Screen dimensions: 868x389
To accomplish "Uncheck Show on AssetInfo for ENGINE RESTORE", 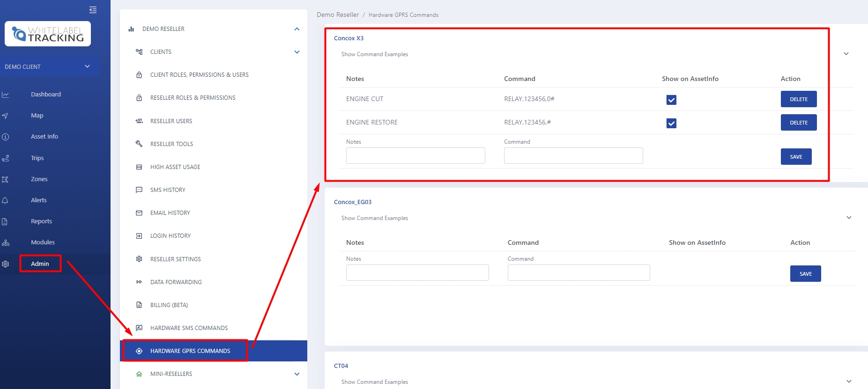I will click(x=671, y=123).
